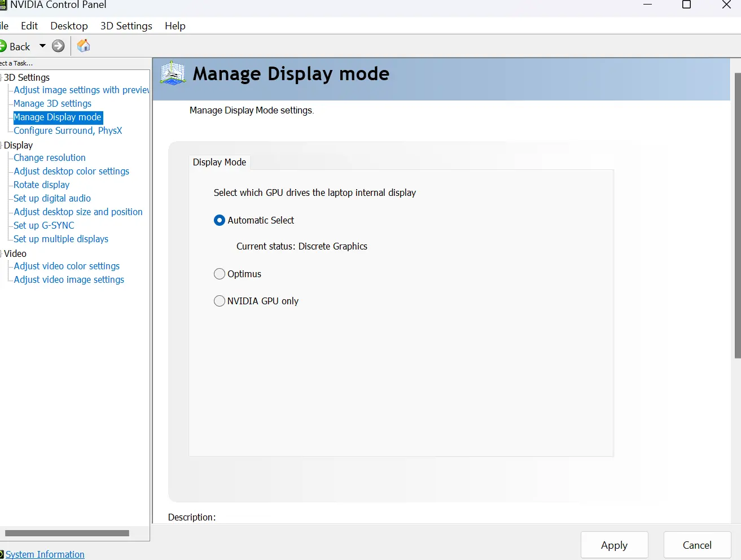Viewport: 741px width, 560px height.
Task: Open the Desktop menu
Action: point(69,26)
